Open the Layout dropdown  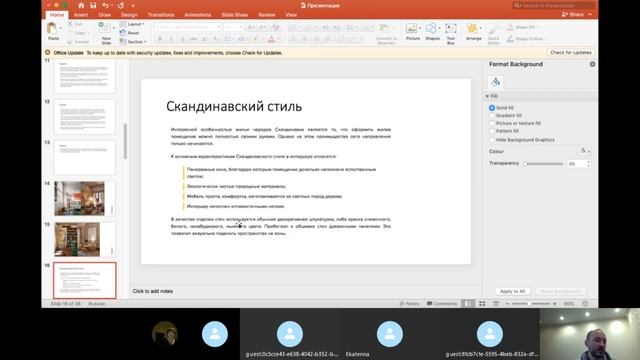132,24
